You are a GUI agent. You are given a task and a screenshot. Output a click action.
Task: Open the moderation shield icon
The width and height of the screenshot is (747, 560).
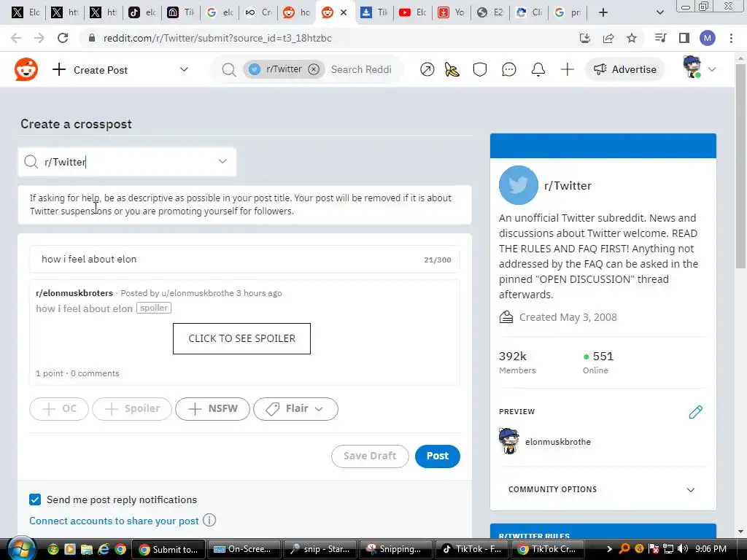click(x=480, y=69)
